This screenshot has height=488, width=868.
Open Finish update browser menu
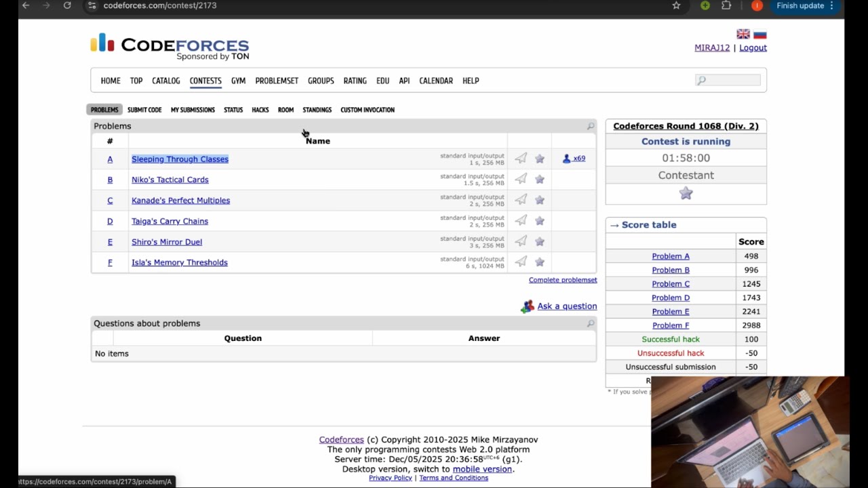coord(805,5)
